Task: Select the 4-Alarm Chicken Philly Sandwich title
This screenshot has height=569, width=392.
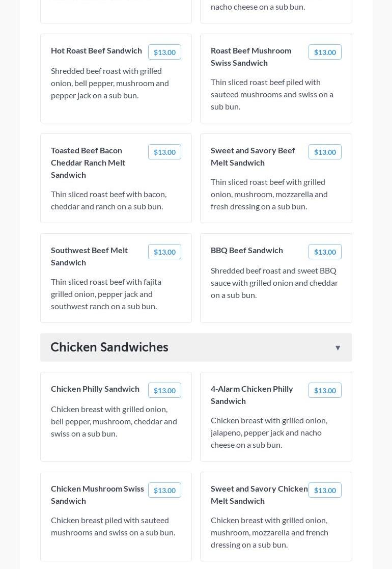Action: [x=251, y=395]
